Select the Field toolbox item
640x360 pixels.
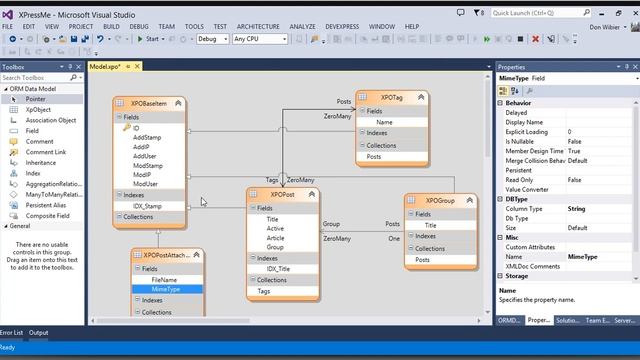click(32, 131)
